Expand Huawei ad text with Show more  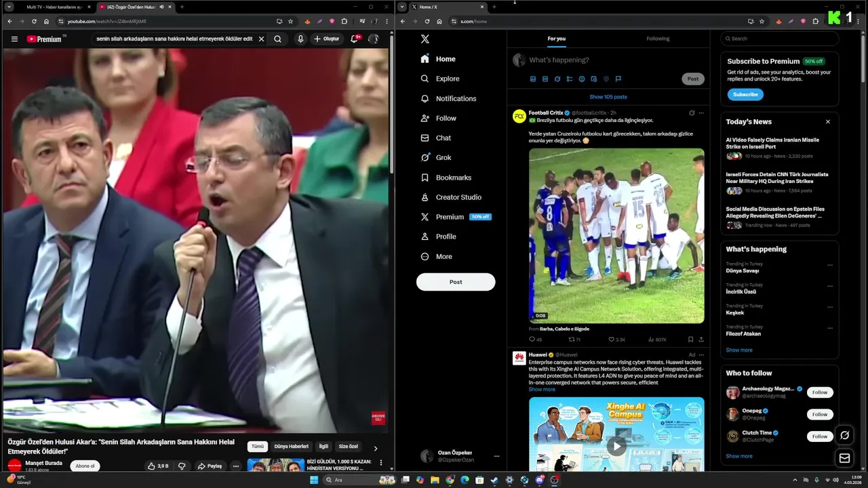click(x=542, y=390)
